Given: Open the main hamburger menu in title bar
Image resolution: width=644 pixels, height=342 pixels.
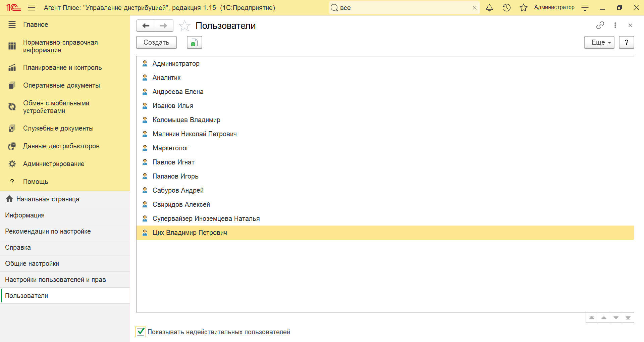Looking at the screenshot, I should pos(32,8).
